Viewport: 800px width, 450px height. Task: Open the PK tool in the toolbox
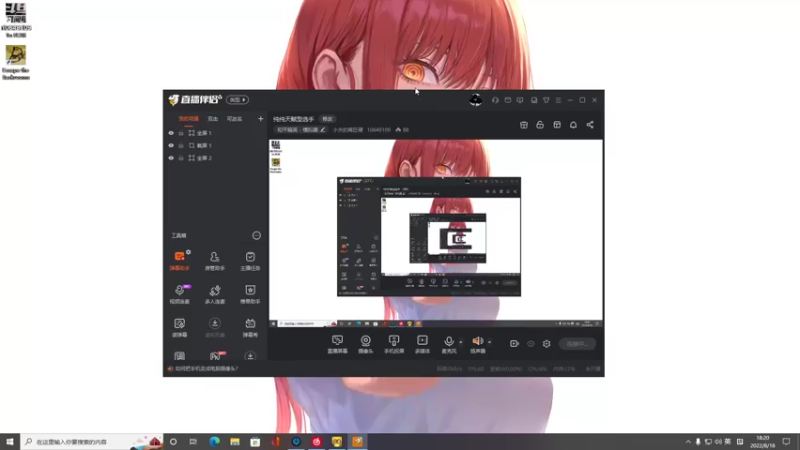coord(216,356)
